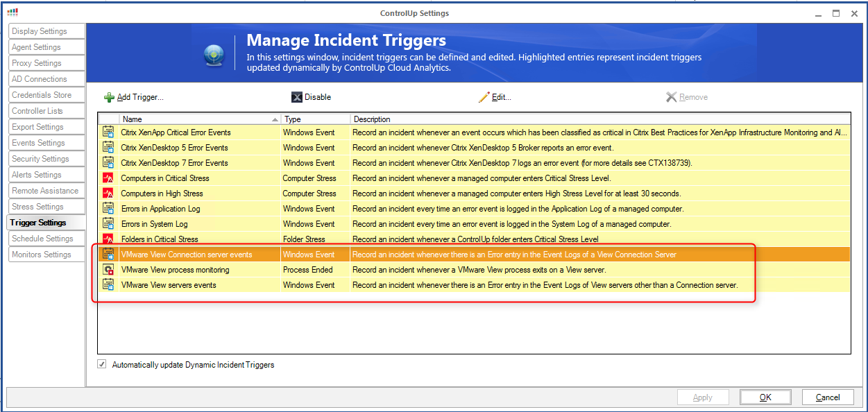Open the Display Settings tab
Screen dimensions: 868x412
point(46,31)
